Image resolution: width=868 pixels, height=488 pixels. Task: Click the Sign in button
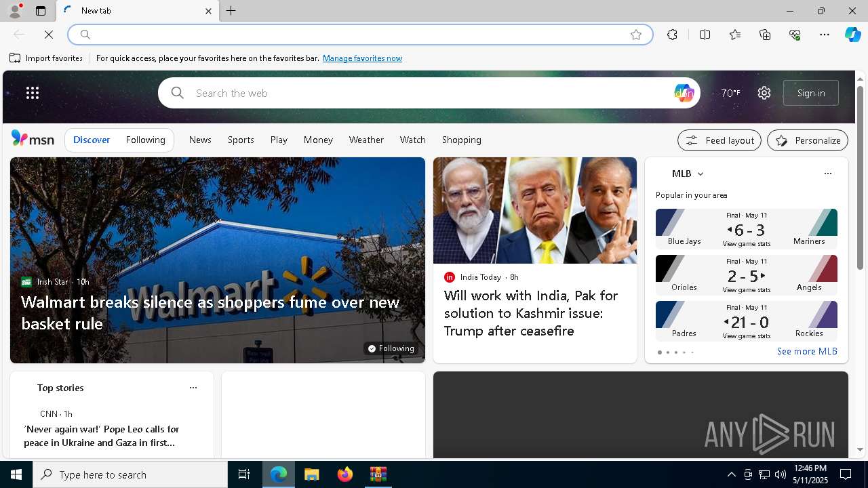click(x=811, y=93)
